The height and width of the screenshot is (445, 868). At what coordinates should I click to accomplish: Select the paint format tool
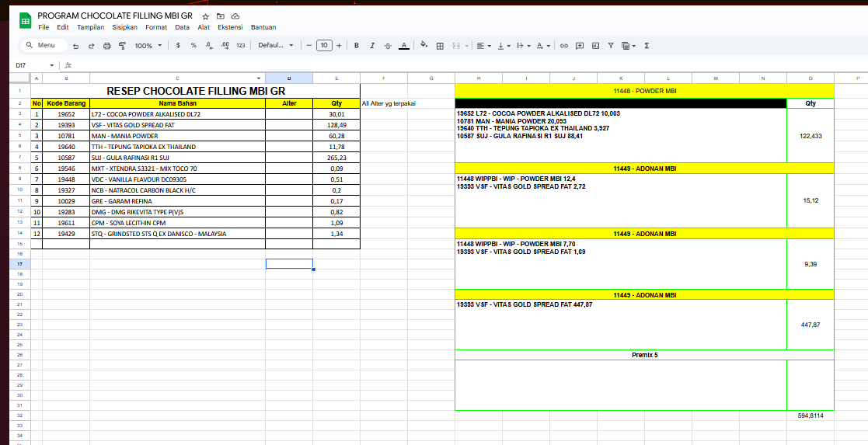(124, 46)
